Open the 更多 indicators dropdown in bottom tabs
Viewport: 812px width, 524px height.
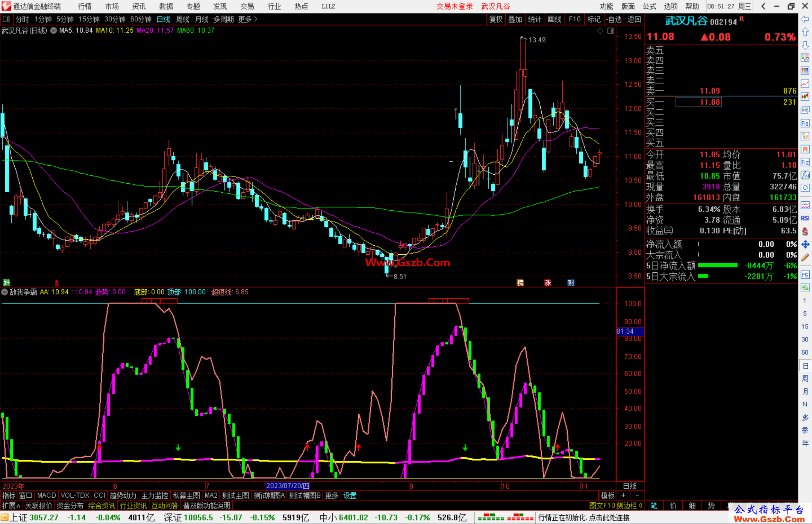(332, 495)
